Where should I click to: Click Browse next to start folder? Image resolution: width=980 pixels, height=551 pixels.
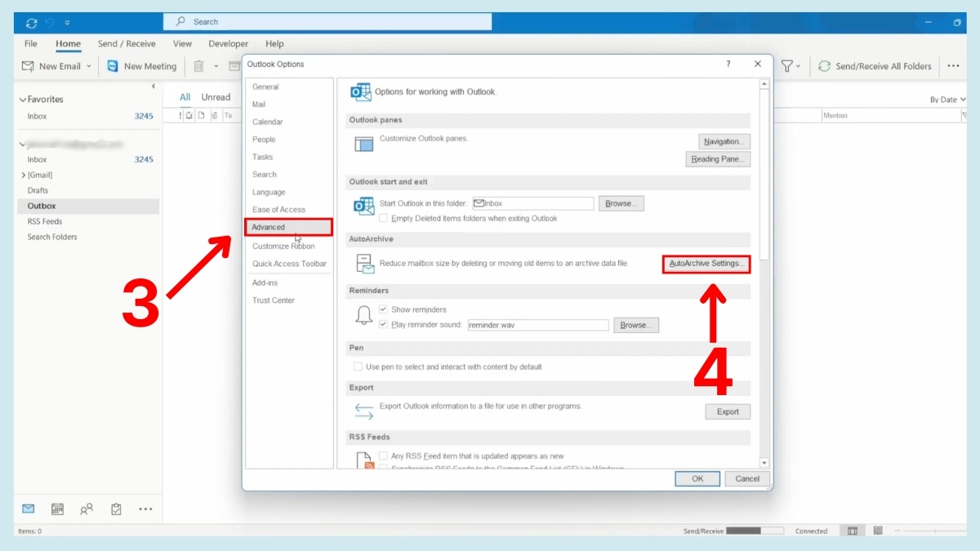[621, 203]
